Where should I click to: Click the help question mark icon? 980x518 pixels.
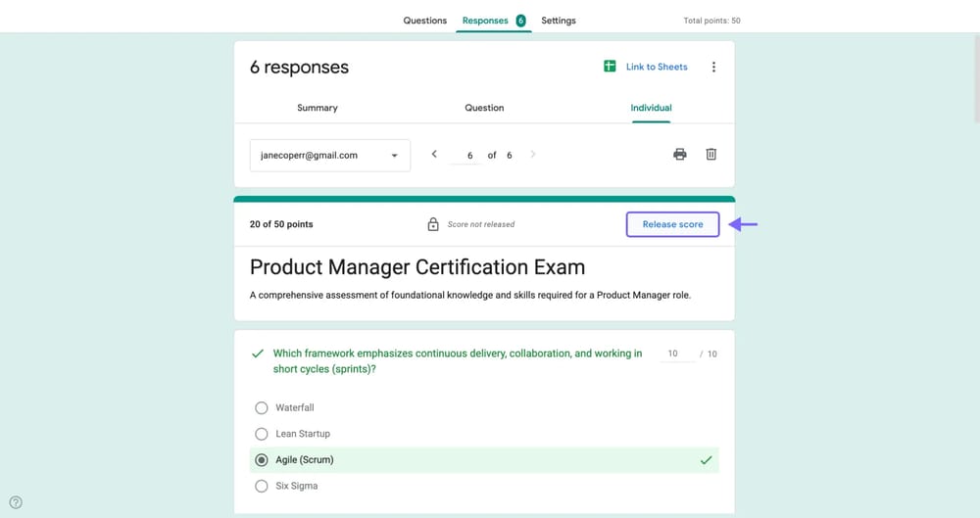point(16,502)
